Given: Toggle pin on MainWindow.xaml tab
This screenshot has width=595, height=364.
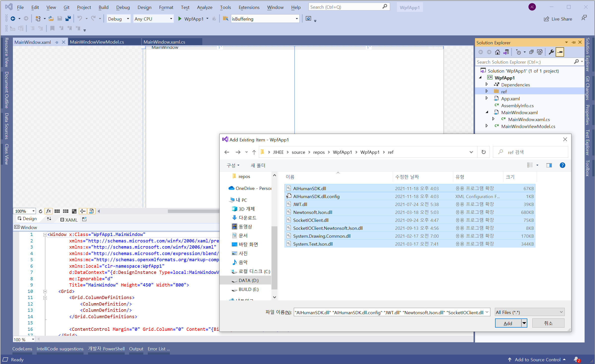Looking at the screenshot, I should pyautogui.click(x=57, y=42).
